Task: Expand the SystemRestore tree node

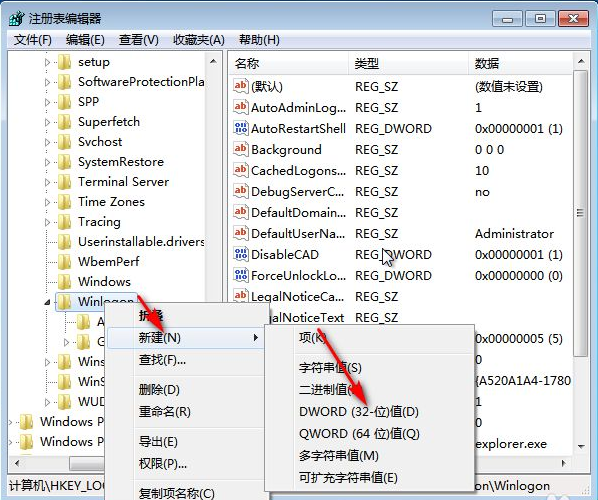Action: 47,162
